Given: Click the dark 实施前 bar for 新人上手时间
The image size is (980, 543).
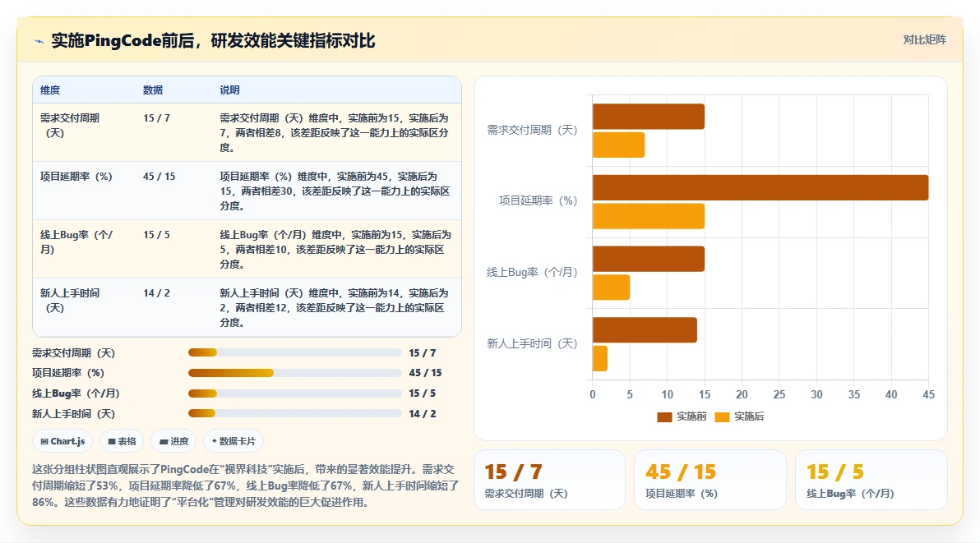Looking at the screenshot, I should (645, 330).
